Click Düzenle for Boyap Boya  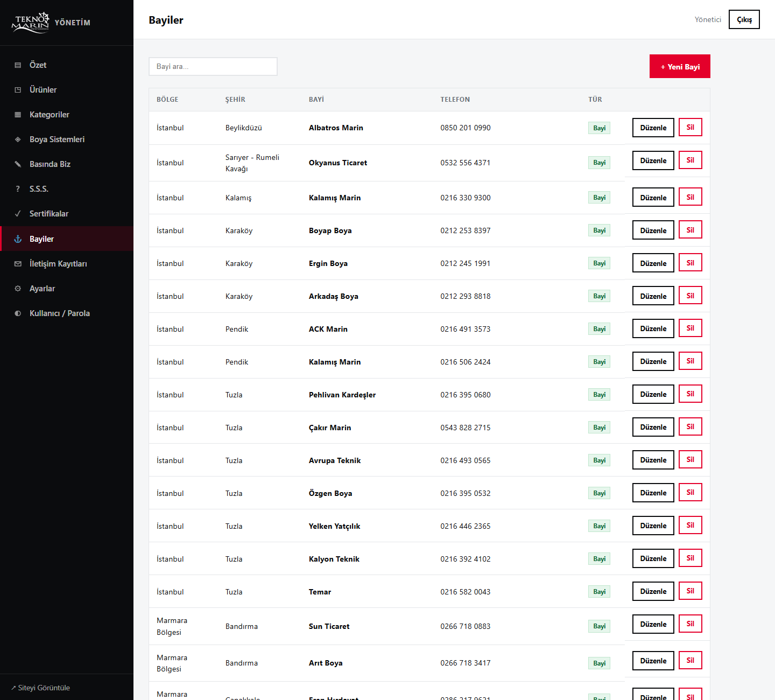pos(653,230)
